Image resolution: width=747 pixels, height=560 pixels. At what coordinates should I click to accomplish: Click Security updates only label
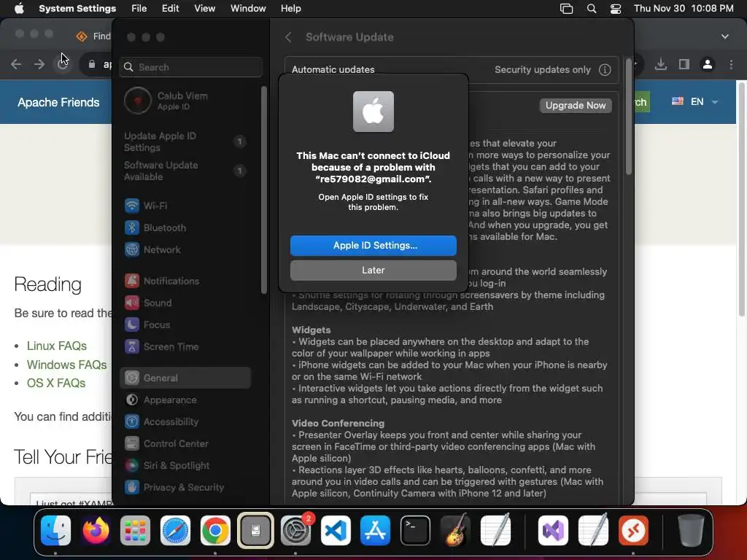click(x=542, y=69)
